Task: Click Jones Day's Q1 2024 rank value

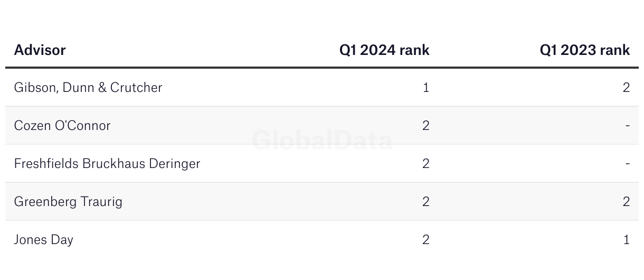Action: coord(426,240)
